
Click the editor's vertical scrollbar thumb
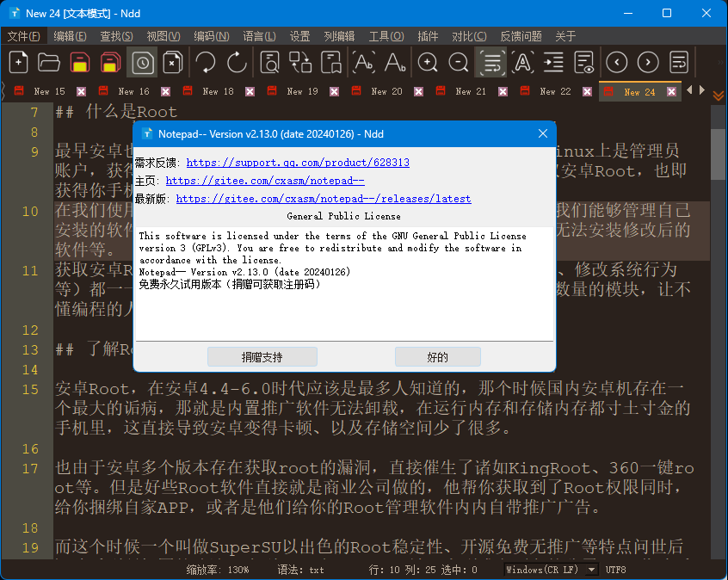[x=719, y=154]
